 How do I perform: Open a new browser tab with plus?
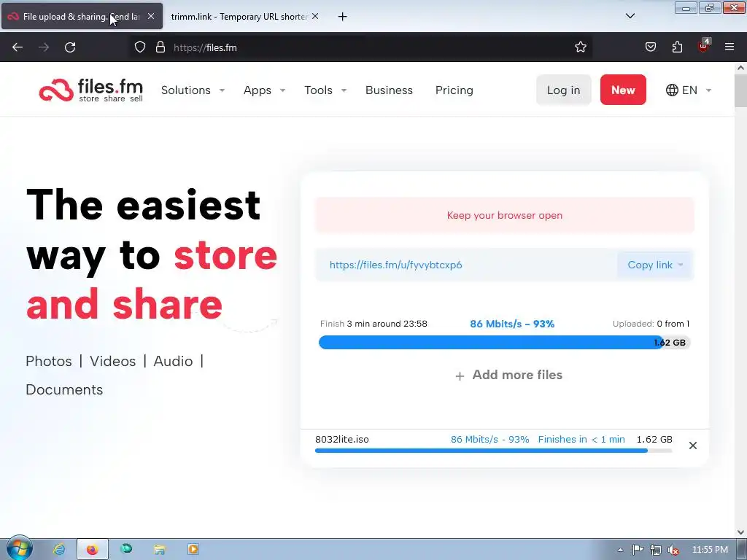point(342,17)
